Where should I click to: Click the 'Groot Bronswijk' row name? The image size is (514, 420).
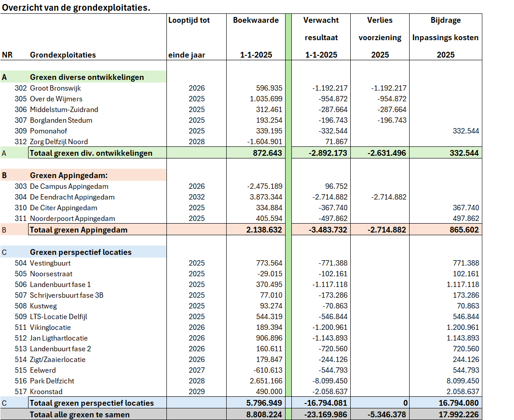[x=53, y=88]
